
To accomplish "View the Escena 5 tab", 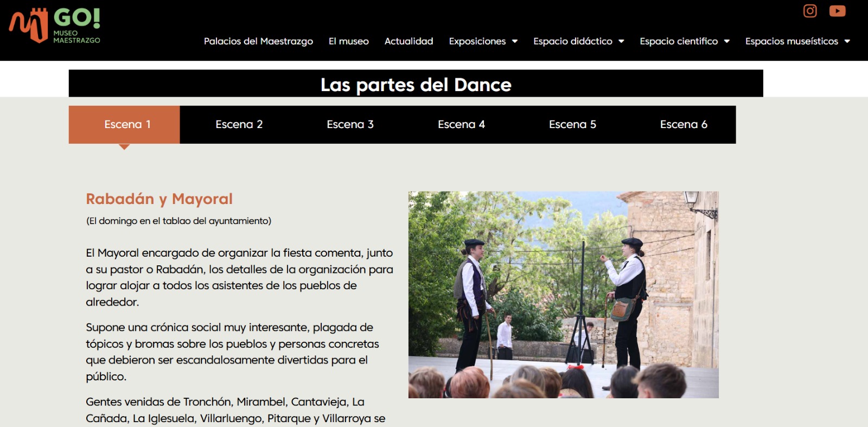I will pos(572,124).
